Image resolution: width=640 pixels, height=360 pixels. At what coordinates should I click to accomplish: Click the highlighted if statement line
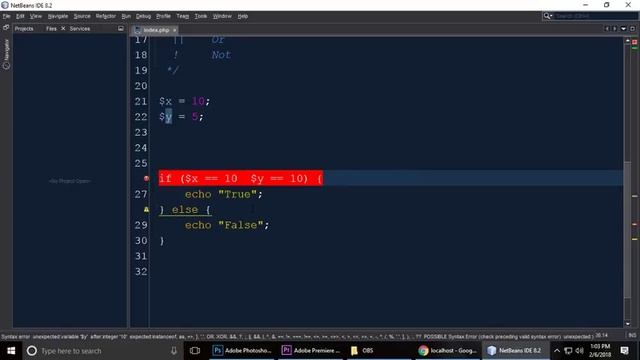(x=241, y=178)
